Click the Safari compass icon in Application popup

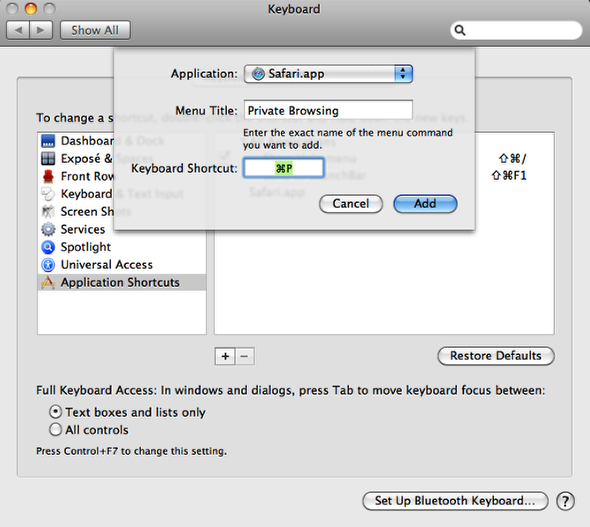pos(259,74)
